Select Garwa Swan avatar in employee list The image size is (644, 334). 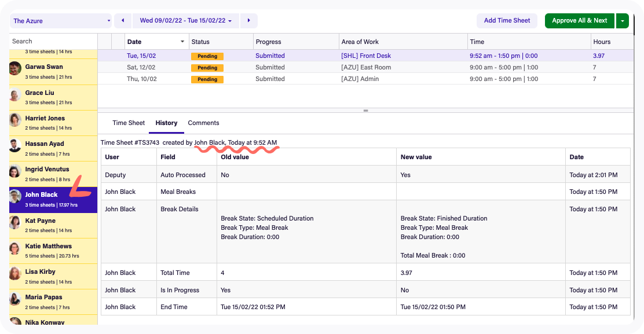click(x=15, y=68)
